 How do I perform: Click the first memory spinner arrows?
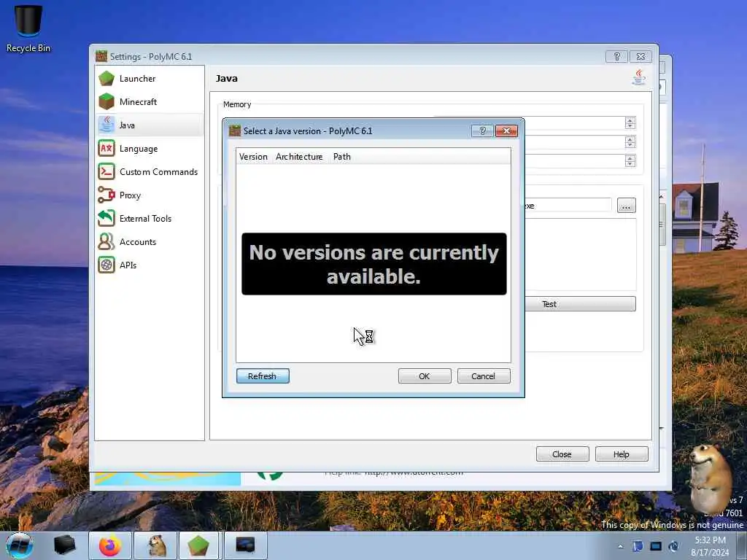point(630,122)
